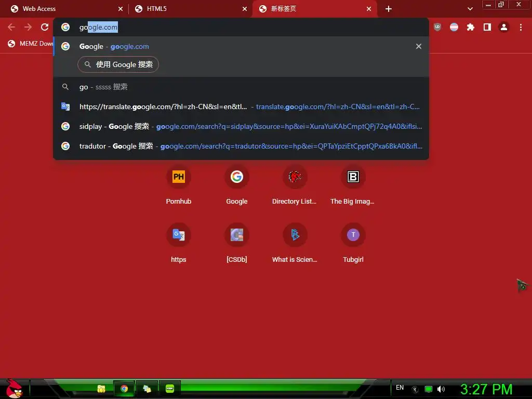Open the https translate shortcut tile

(179, 244)
